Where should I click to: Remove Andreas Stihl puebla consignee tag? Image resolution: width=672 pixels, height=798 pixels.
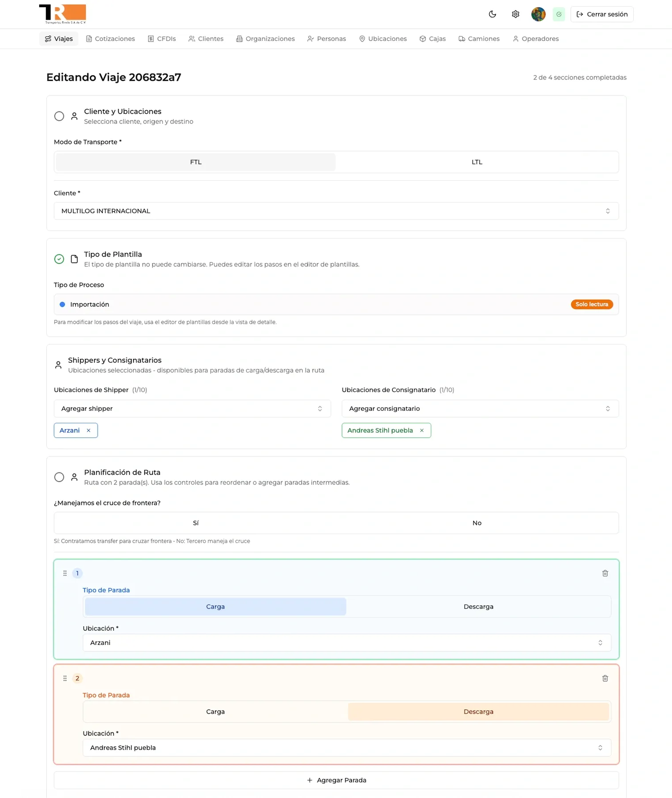[x=421, y=430]
